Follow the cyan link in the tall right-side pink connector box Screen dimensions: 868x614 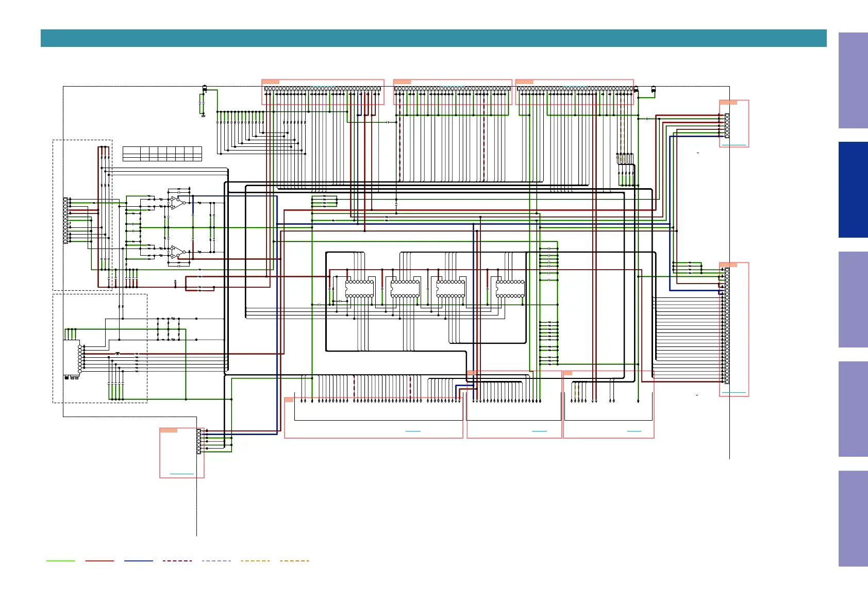tap(733, 393)
